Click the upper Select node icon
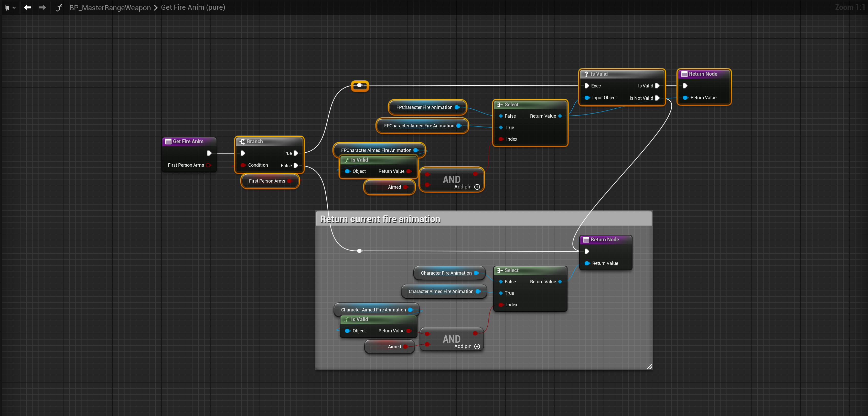Image resolution: width=868 pixels, height=416 pixels. (x=500, y=105)
